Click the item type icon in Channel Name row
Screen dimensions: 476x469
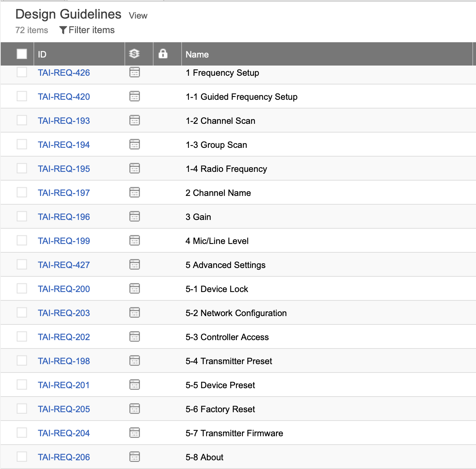click(135, 192)
